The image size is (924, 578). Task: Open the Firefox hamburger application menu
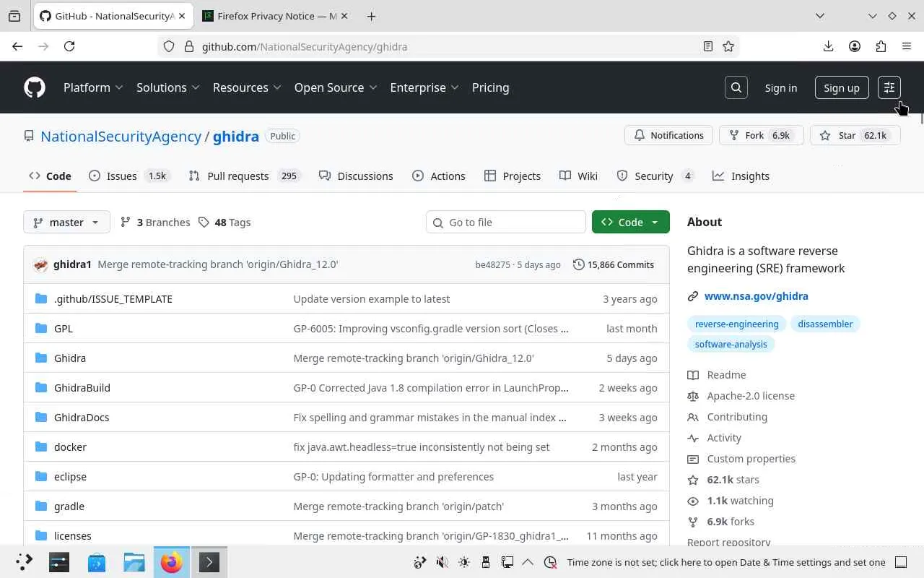(907, 46)
